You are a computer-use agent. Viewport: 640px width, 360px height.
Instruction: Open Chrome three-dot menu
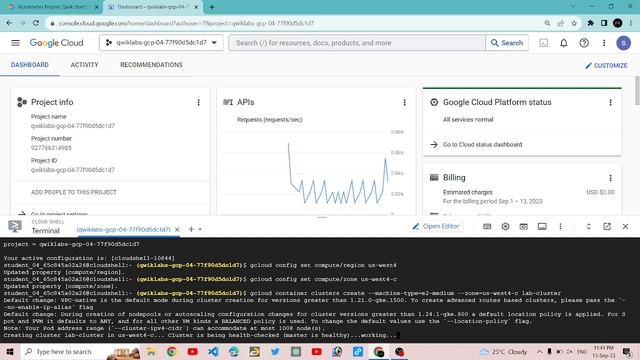[631, 23]
